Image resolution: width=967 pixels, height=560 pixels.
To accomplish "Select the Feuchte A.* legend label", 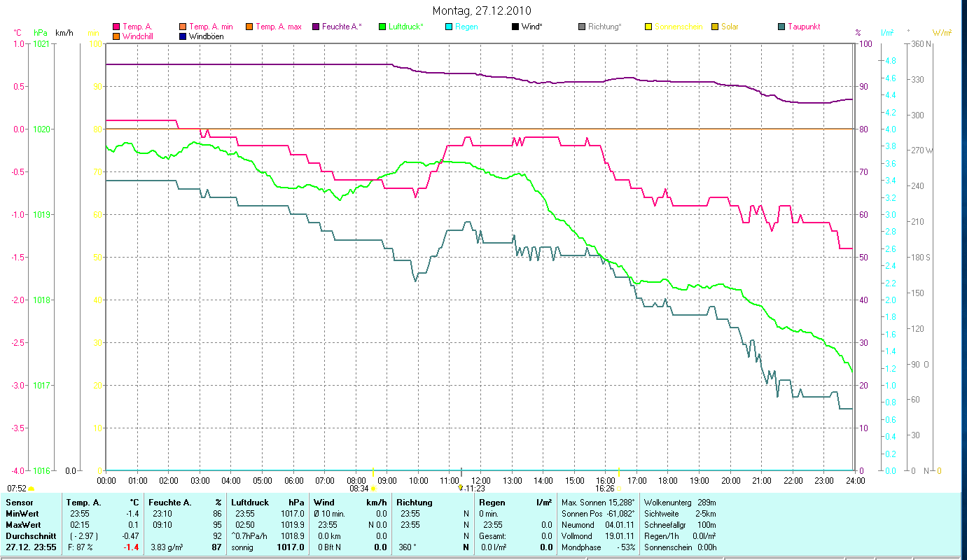I will point(342,27).
